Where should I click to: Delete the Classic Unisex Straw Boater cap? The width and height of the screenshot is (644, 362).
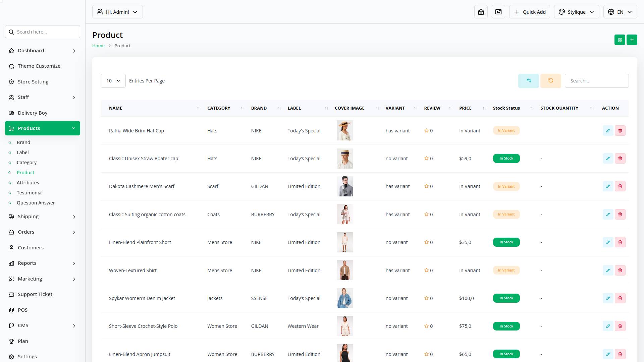(x=620, y=159)
